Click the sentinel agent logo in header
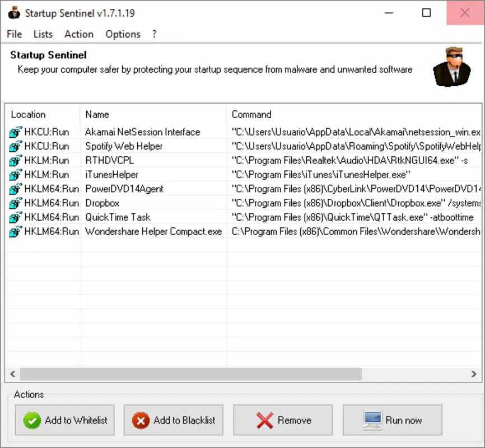This screenshot has width=485, height=448. [452, 67]
